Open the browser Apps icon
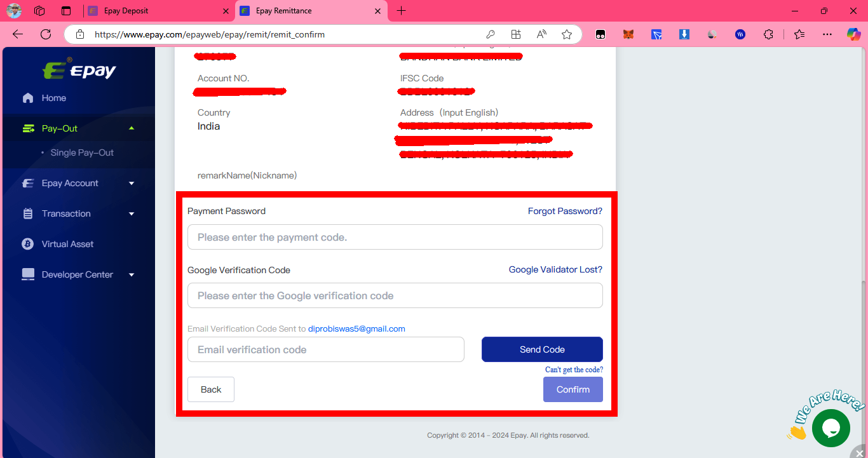Image resolution: width=868 pixels, height=458 pixels. 516,34
